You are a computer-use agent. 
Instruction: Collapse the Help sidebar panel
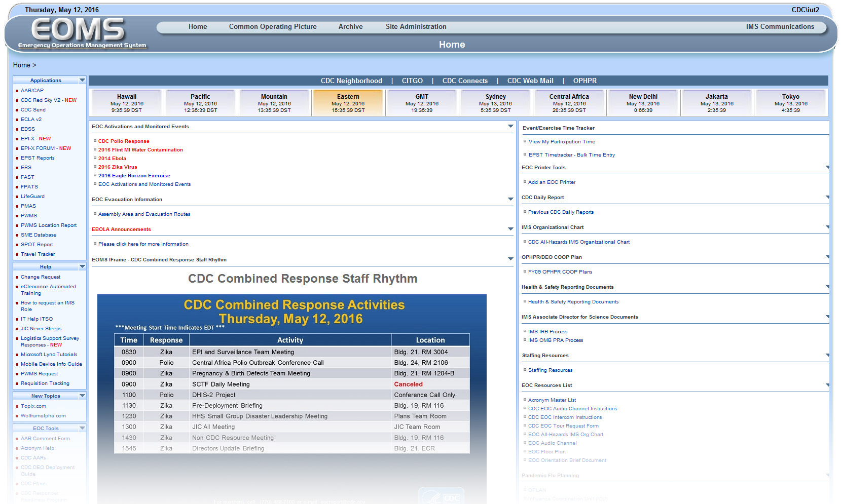82,267
